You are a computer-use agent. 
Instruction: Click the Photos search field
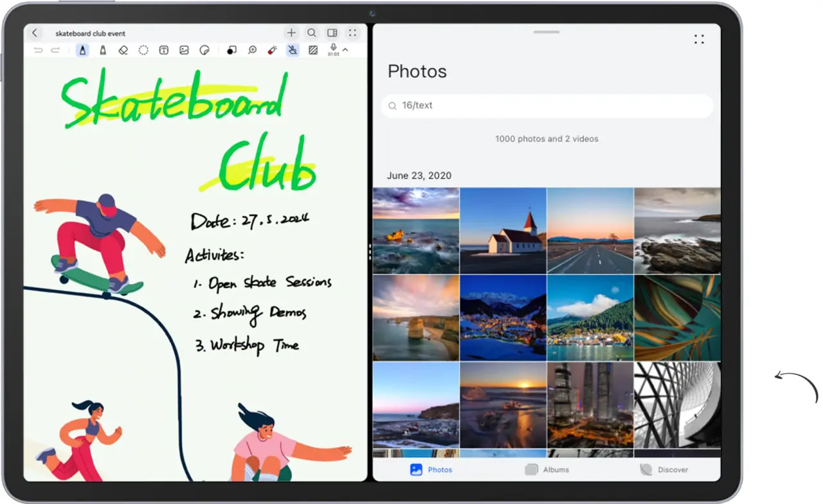tap(547, 105)
